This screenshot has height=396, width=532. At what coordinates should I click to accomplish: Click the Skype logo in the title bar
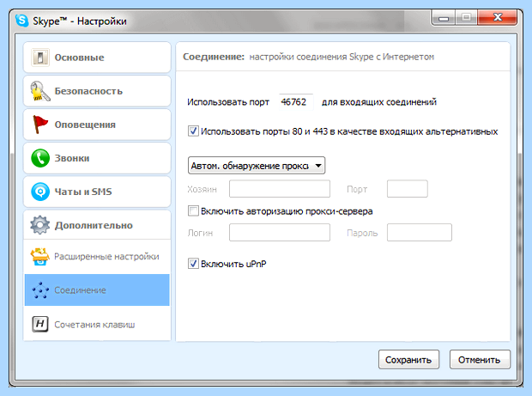point(21,21)
